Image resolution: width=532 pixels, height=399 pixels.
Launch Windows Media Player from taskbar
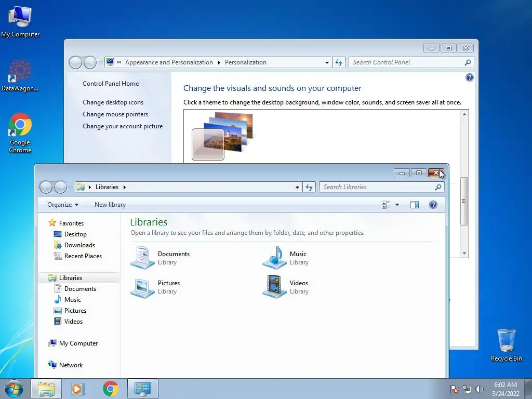click(77, 389)
